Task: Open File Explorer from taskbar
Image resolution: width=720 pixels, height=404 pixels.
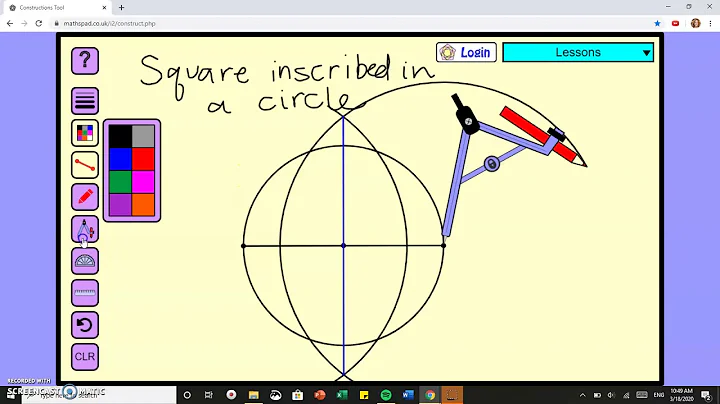Action: [x=253, y=395]
